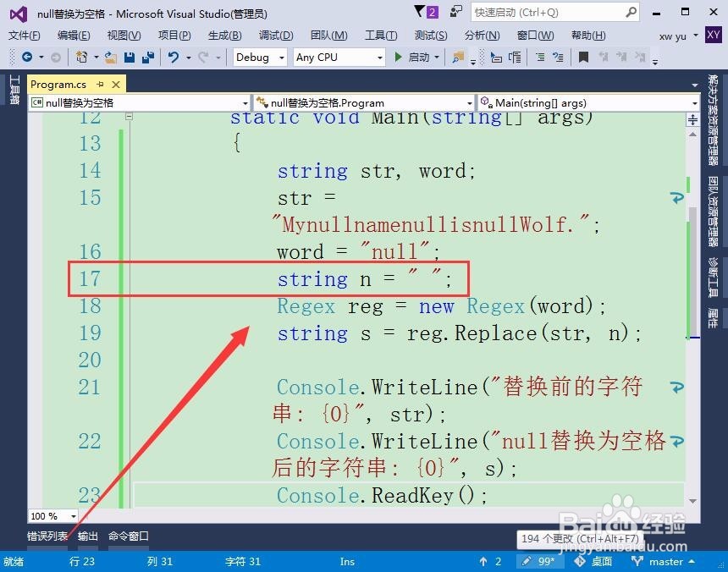728x572 pixels.
Task: Collapse the code region at line 12
Action: point(129,118)
